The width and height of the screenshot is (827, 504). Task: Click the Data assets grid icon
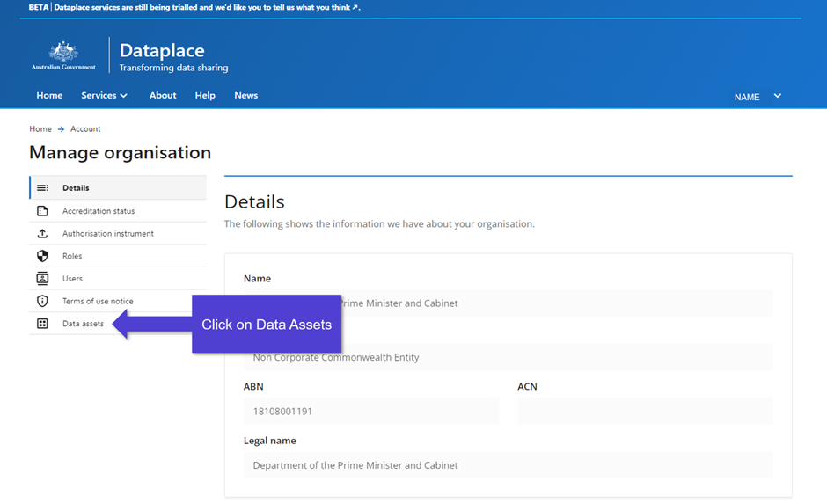pos(42,324)
